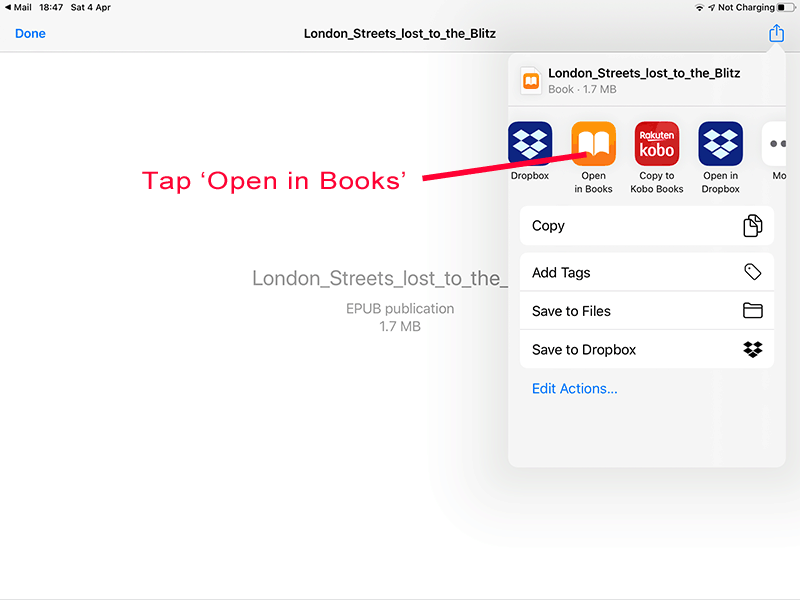
Task: Open the Edit Actions... link
Action: [x=575, y=389]
